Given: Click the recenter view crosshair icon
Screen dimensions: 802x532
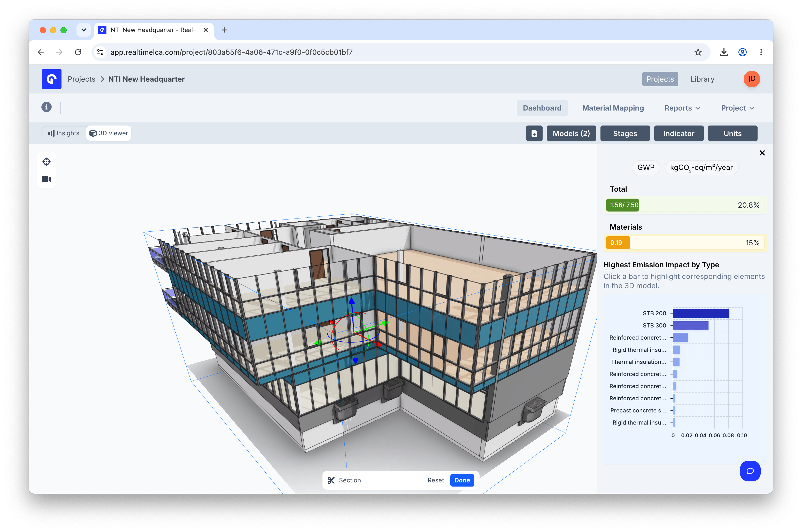Looking at the screenshot, I should tap(47, 161).
